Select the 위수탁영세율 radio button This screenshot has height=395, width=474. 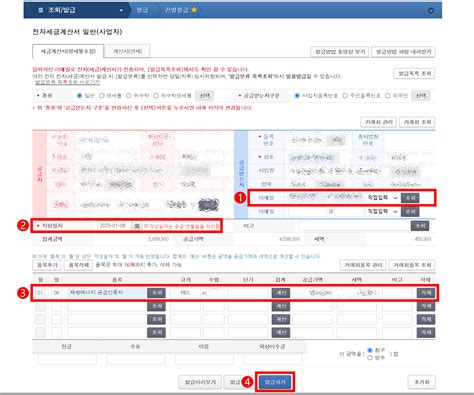coord(156,96)
